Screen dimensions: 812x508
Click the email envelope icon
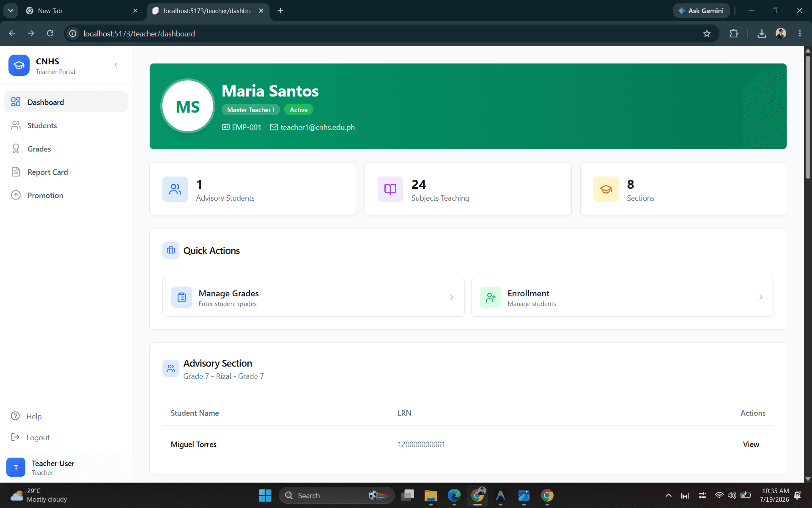[x=274, y=127]
